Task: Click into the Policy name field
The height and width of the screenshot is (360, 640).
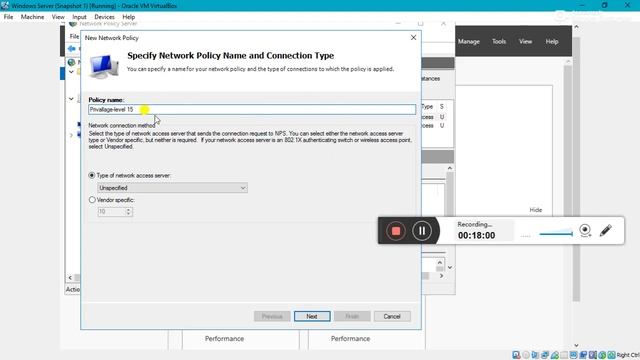Action: point(252,109)
